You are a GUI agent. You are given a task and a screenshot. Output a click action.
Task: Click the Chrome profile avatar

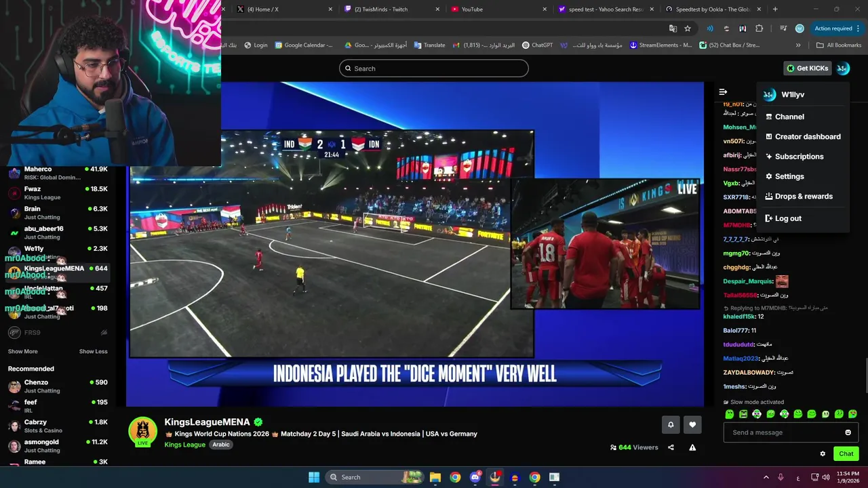click(x=800, y=28)
